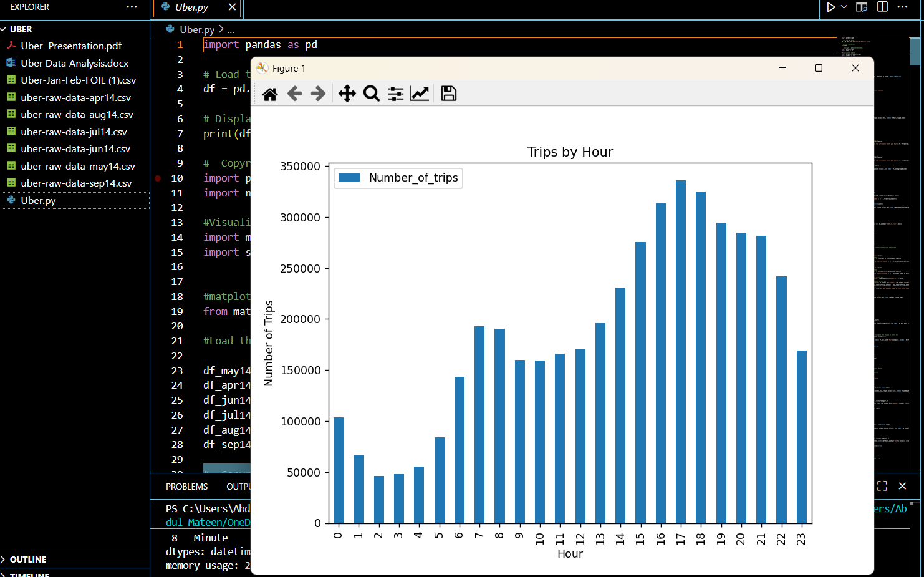Click the Save figure floppy disk icon
Screen dimensions: 924x577
click(x=448, y=94)
